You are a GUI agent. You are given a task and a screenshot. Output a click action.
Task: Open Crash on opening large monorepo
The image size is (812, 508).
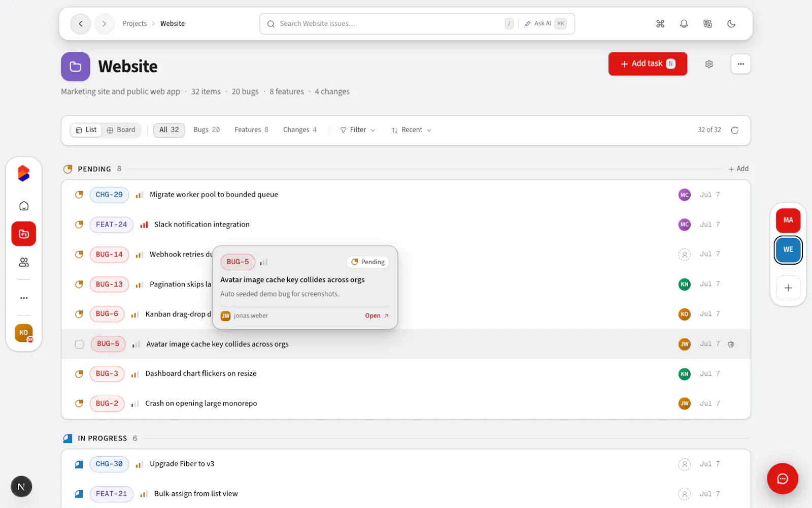click(x=201, y=403)
